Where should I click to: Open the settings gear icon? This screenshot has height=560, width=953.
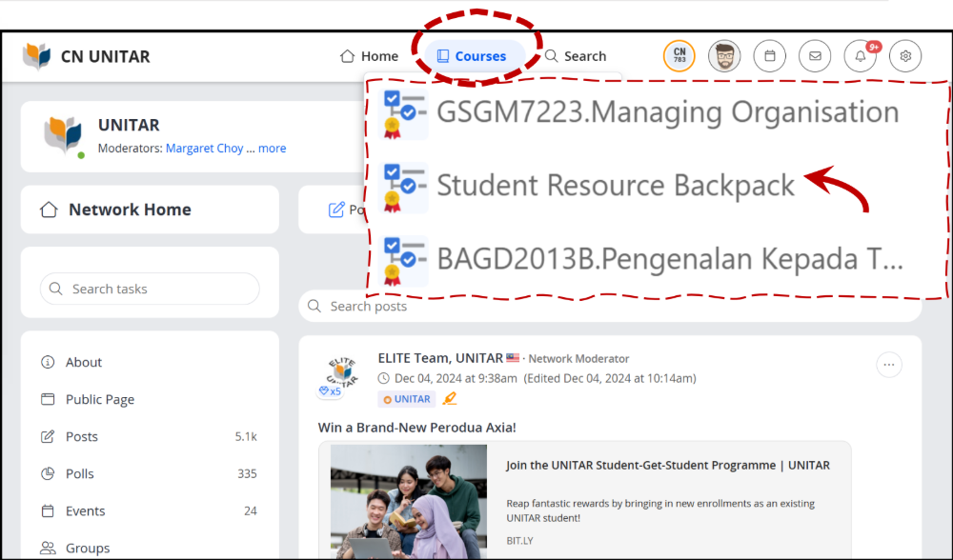tap(905, 56)
